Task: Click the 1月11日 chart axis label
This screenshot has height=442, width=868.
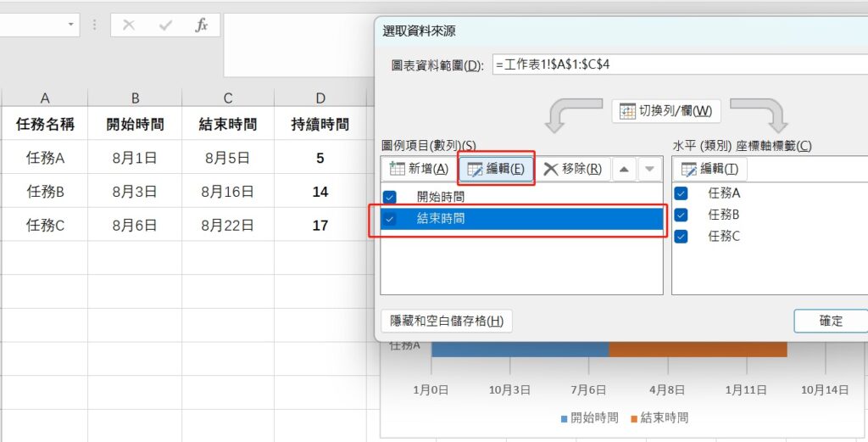Action: (746, 390)
